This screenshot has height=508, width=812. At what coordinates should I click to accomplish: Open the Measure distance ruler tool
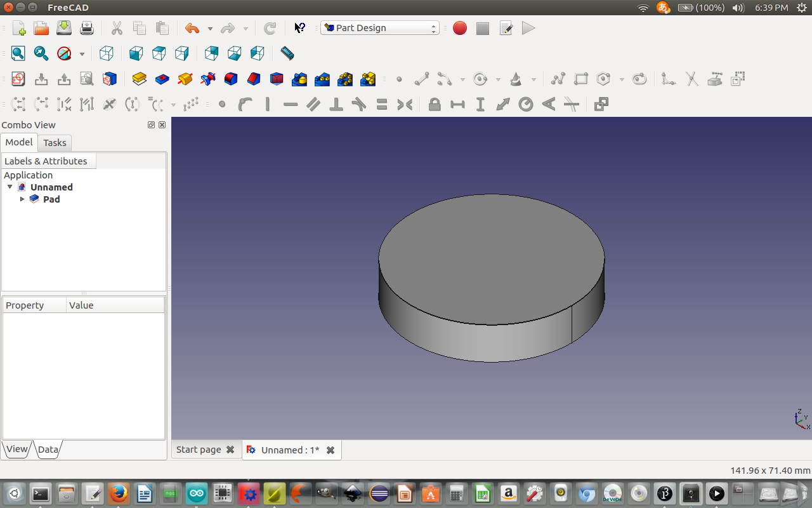point(287,53)
